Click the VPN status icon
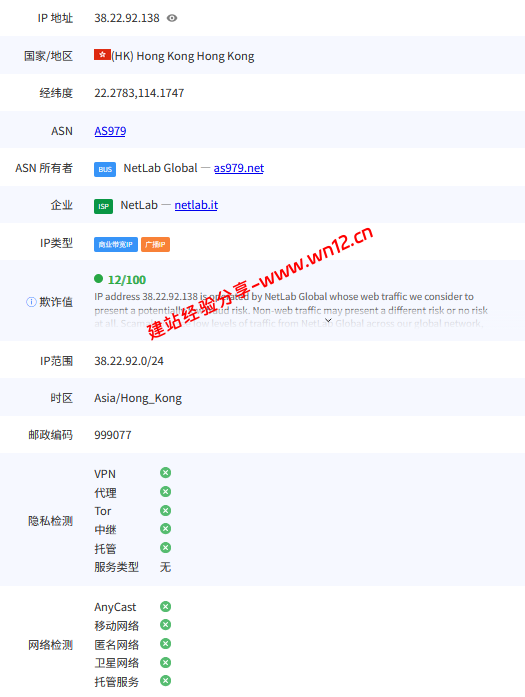This screenshot has height=697, width=525. click(165, 473)
